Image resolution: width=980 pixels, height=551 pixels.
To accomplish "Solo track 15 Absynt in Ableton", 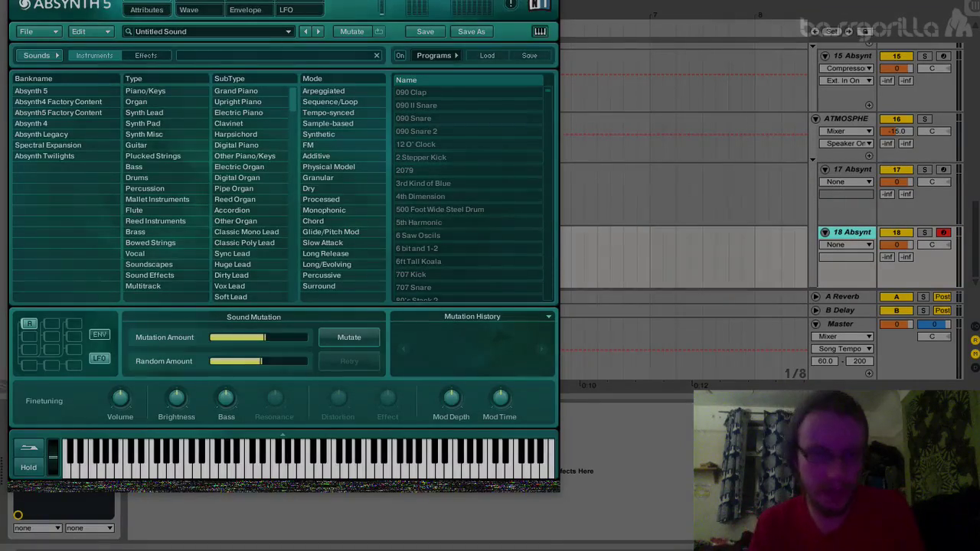I will (925, 56).
